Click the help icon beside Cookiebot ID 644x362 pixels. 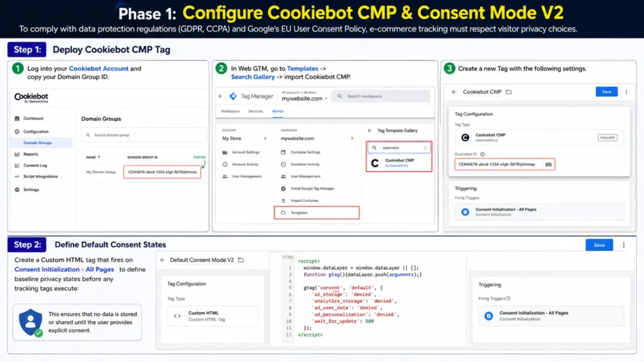click(482, 155)
